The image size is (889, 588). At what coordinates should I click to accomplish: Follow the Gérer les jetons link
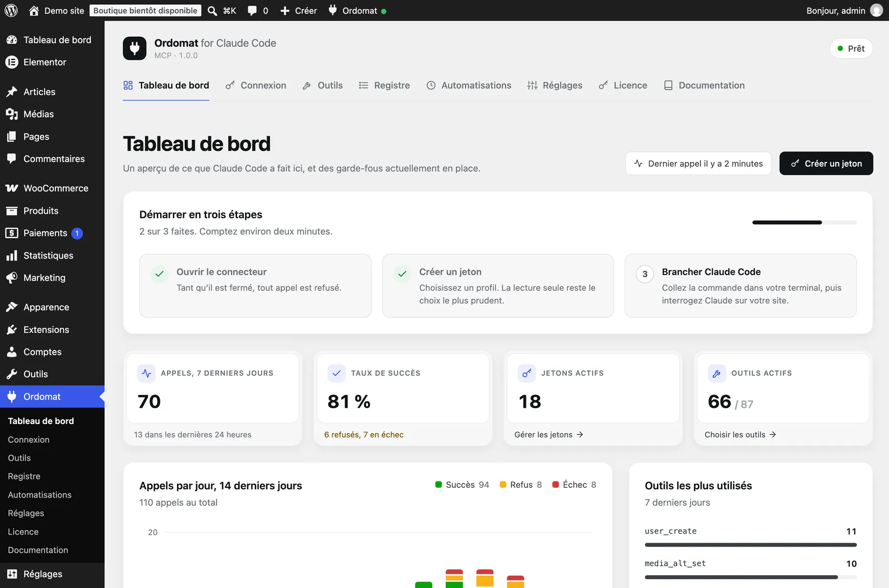(549, 435)
